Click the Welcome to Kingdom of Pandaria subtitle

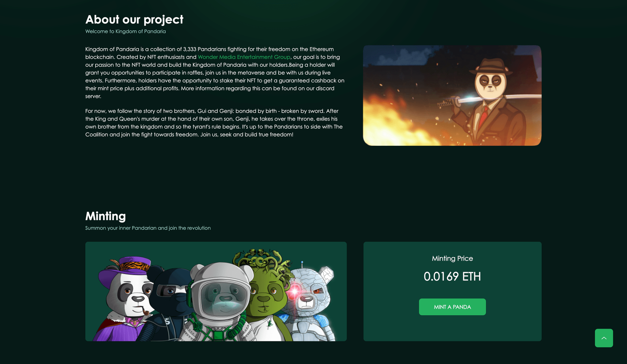(x=126, y=31)
